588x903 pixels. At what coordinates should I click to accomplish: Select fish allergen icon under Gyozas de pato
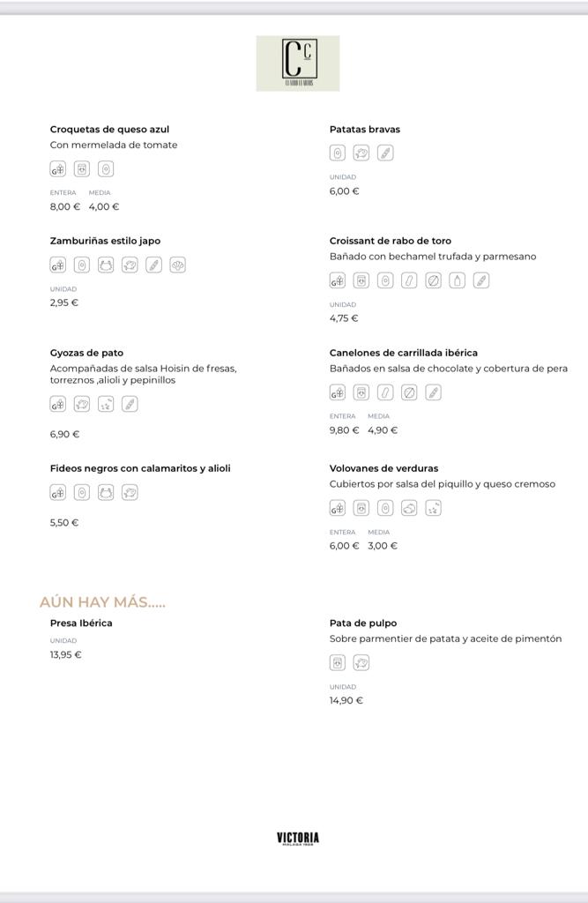pos(82,404)
